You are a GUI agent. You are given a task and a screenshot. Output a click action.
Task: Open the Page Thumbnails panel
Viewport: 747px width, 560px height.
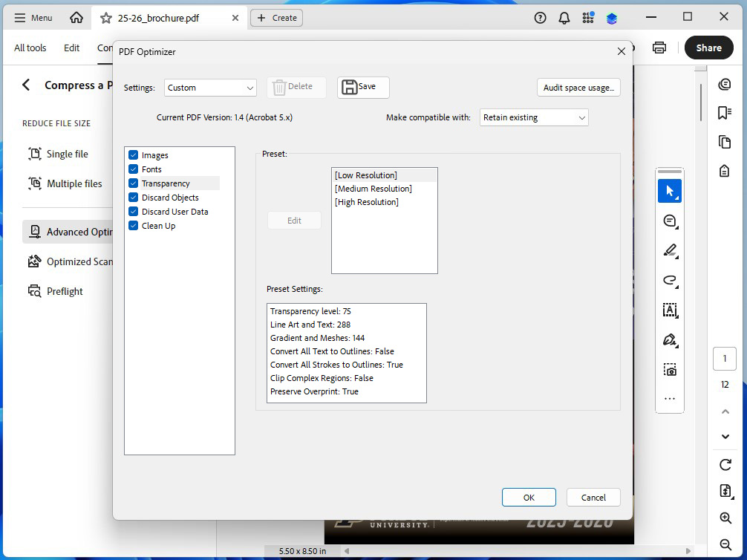pos(724,141)
